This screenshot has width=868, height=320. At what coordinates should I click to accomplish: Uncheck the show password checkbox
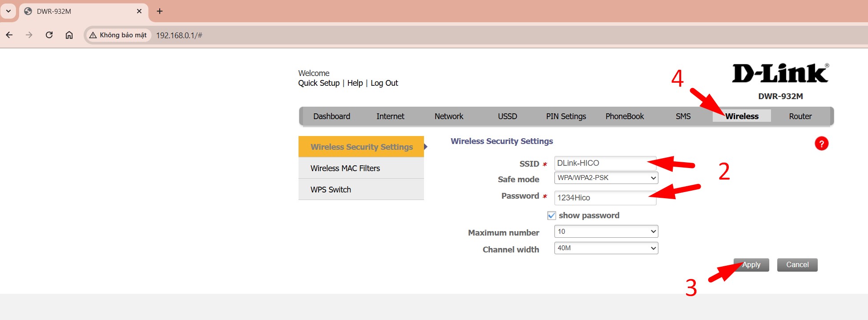click(x=552, y=216)
